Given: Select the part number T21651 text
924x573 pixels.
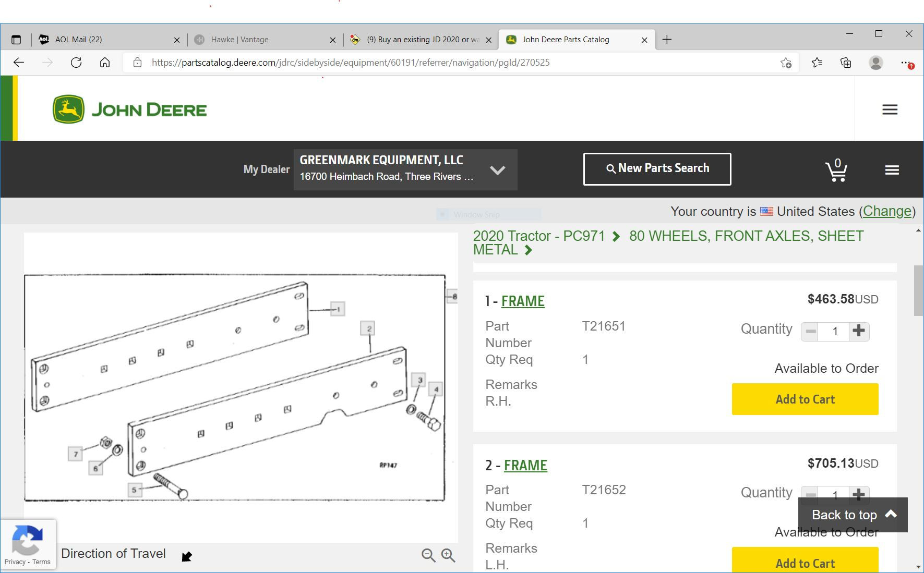Looking at the screenshot, I should click(604, 326).
